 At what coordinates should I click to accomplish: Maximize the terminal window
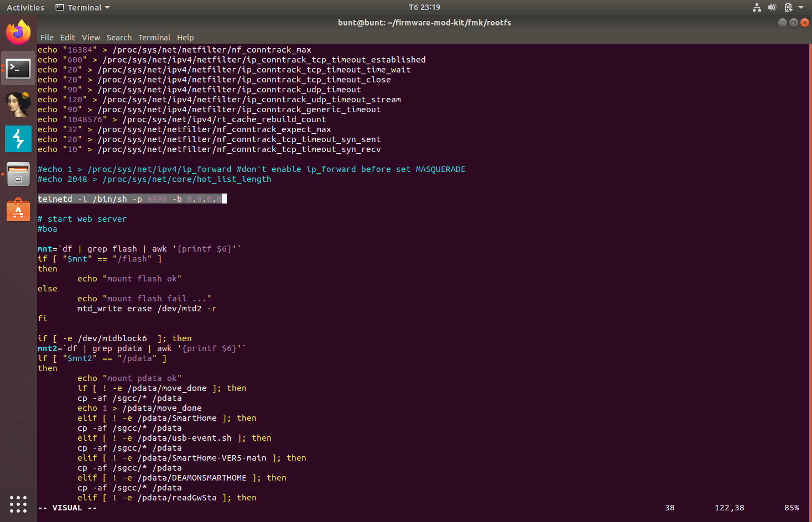793,23
